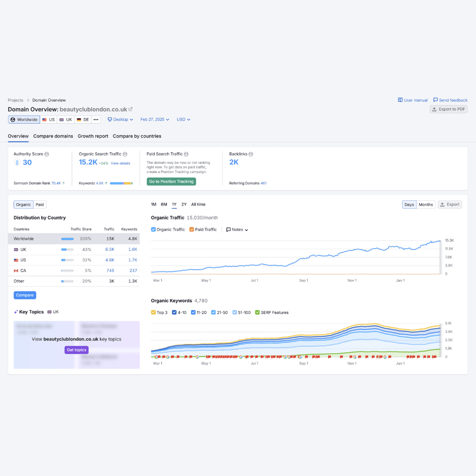Viewport: 476px width, 476px height.
Task: Open the User manual
Action: (x=412, y=100)
